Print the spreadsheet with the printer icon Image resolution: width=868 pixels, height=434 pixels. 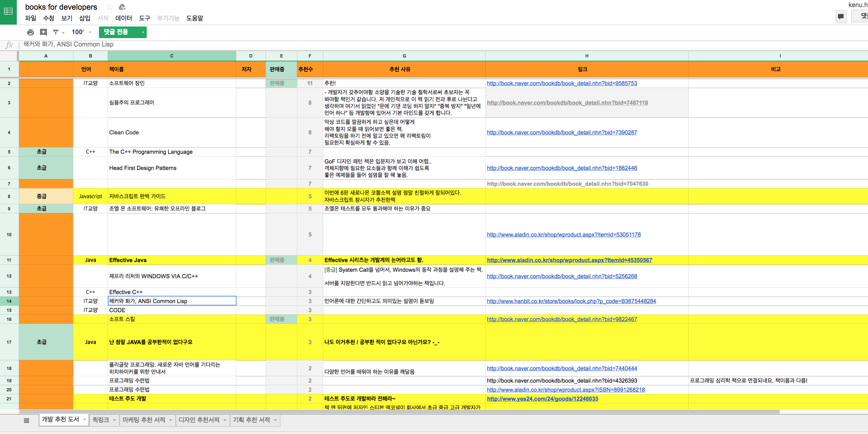(x=30, y=32)
